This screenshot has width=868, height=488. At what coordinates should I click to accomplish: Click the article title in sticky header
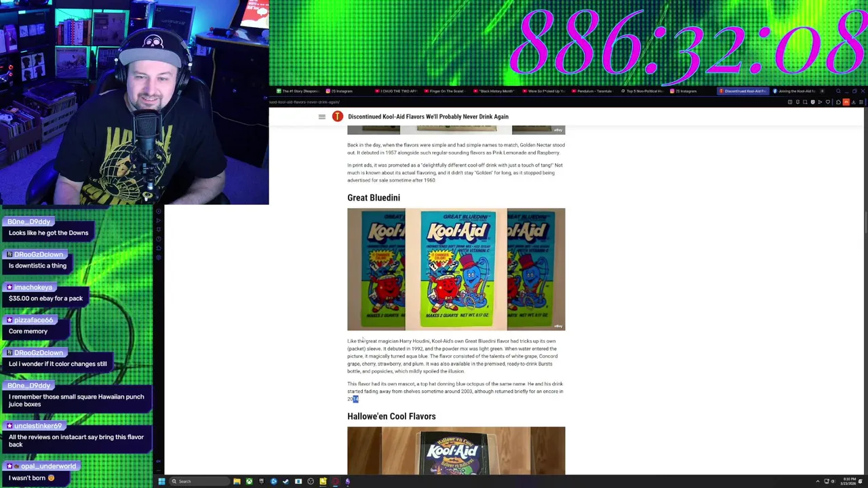click(x=428, y=117)
